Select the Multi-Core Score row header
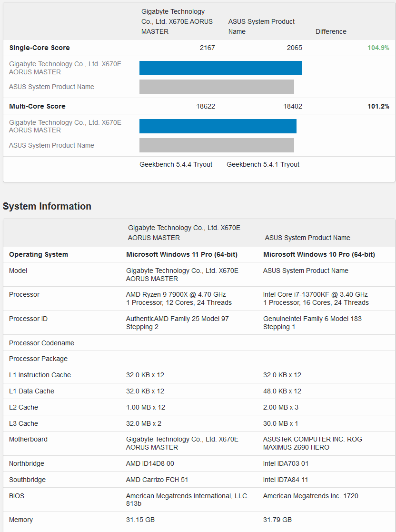Viewport: 396px width, 532px height. click(38, 106)
